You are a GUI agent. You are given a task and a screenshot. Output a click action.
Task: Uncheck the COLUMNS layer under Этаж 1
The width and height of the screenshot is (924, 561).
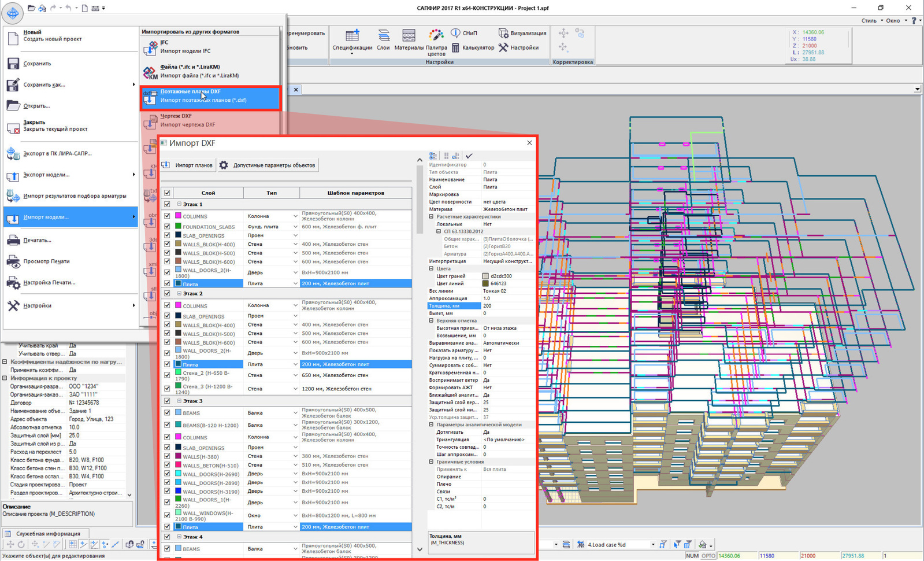coord(167,216)
